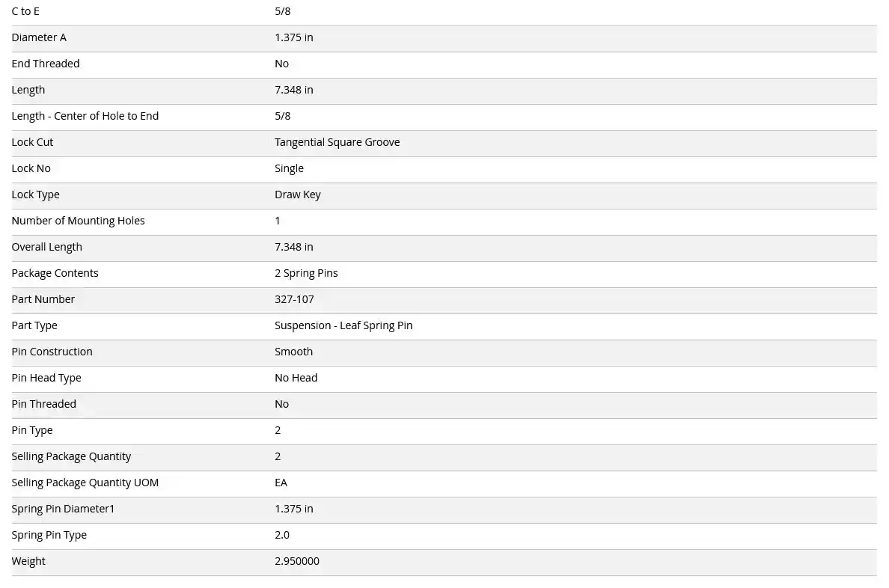Click the Draw Key lock type value
Viewport: 889px width, 588px height.
(x=298, y=195)
